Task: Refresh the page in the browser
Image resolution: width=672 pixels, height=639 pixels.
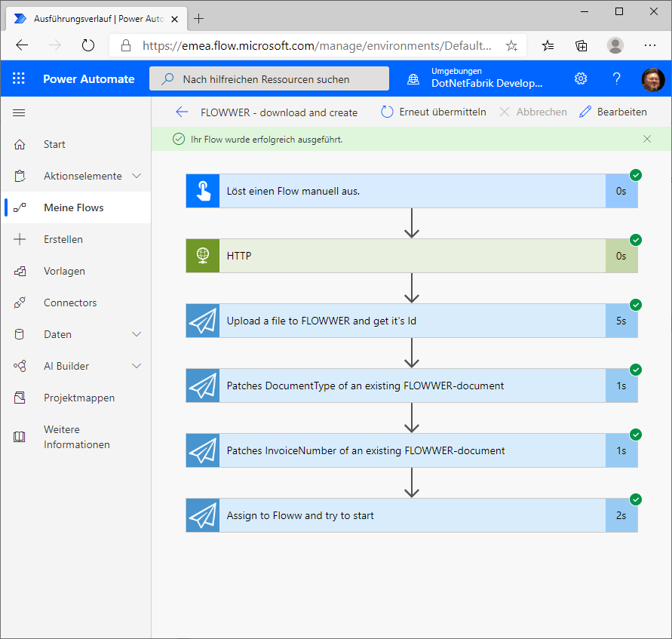Action: tap(87, 45)
